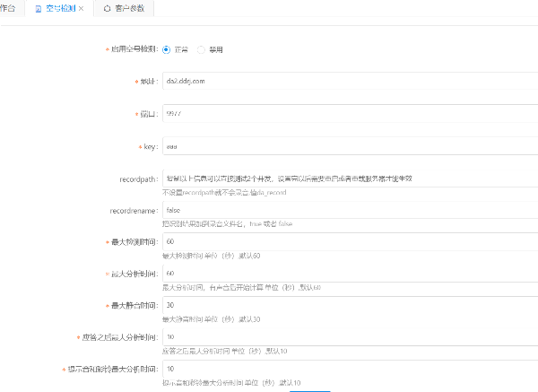Click the icon on 空号检测 tab
The image size is (538, 392).
coord(37,8)
